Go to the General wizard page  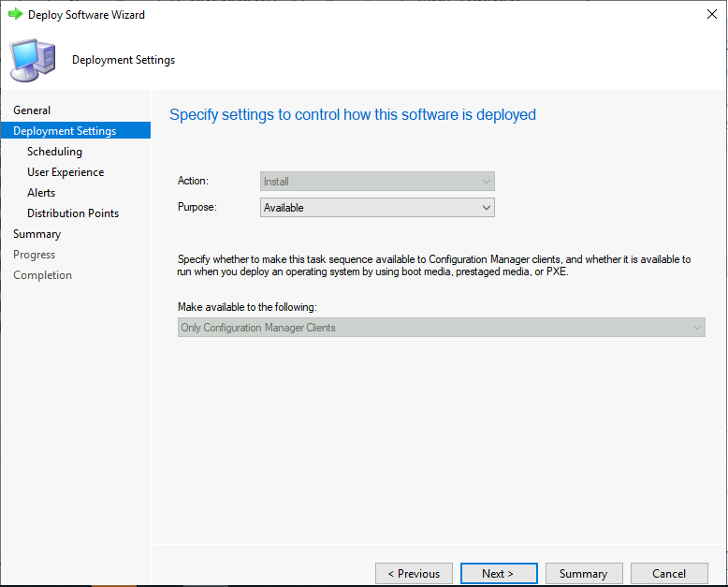click(32, 110)
